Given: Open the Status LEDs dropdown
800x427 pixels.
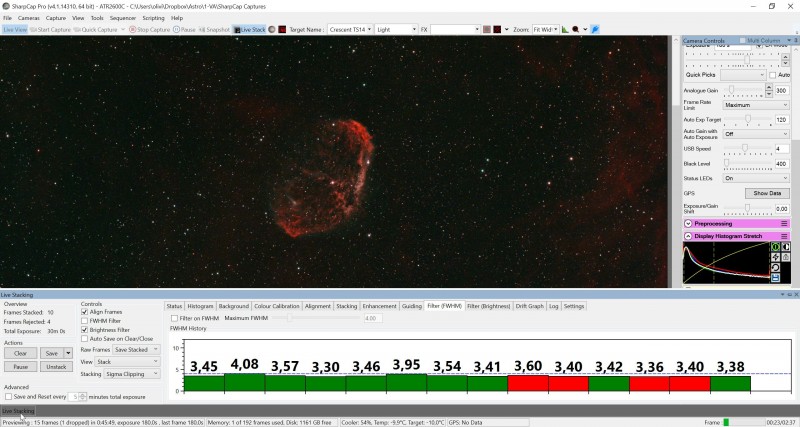Looking at the screenshot, I should tap(756, 178).
